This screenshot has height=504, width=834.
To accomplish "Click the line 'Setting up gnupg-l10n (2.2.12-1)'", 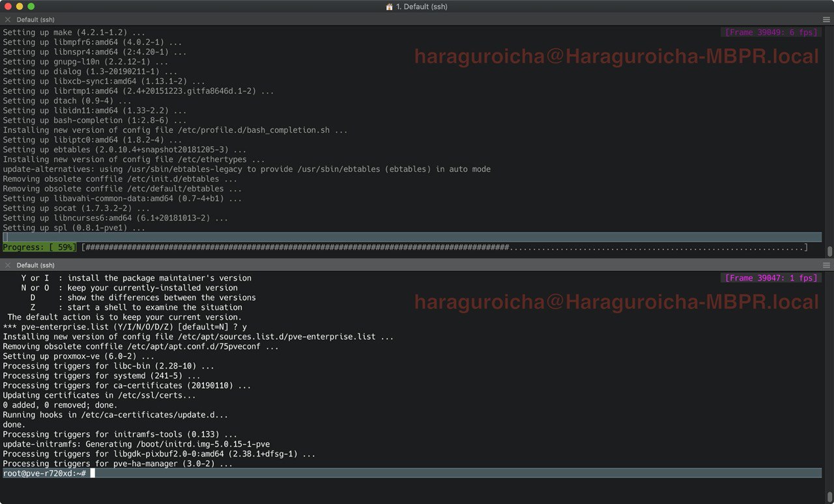I will coord(85,61).
